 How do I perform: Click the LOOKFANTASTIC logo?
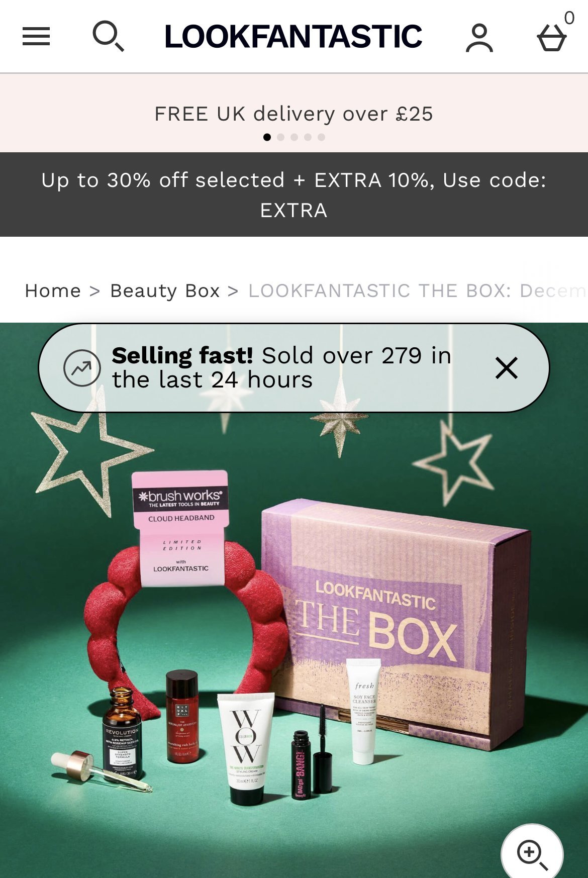coord(293,37)
